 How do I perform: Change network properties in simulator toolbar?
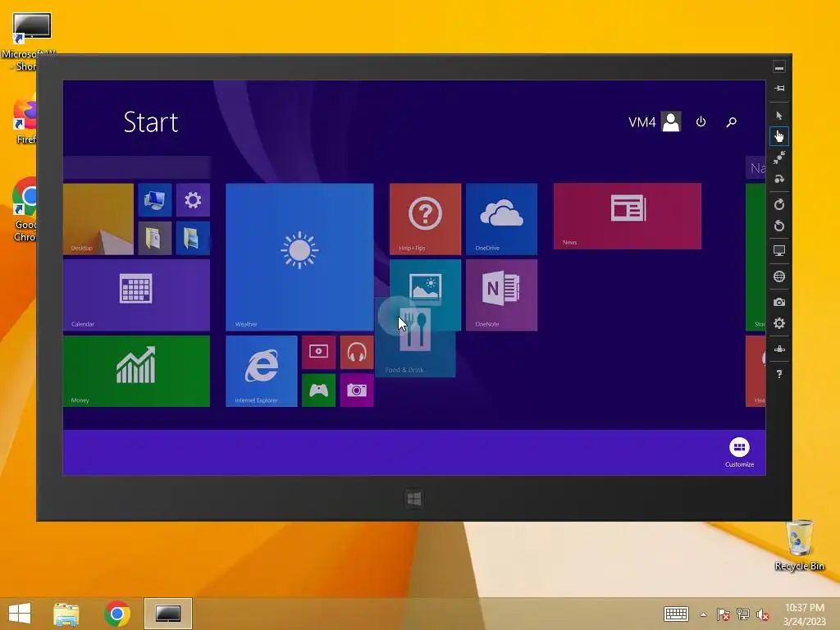coord(779,349)
